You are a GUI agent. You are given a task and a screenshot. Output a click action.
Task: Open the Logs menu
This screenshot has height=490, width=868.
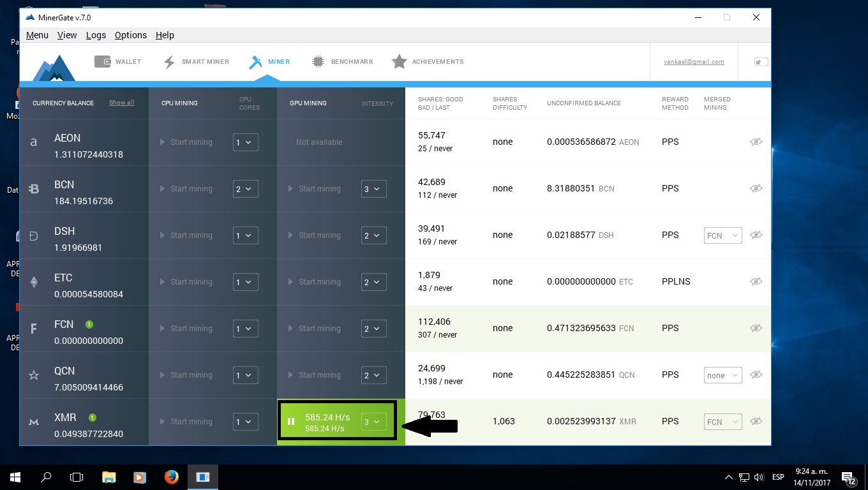click(x=96, y=35)
